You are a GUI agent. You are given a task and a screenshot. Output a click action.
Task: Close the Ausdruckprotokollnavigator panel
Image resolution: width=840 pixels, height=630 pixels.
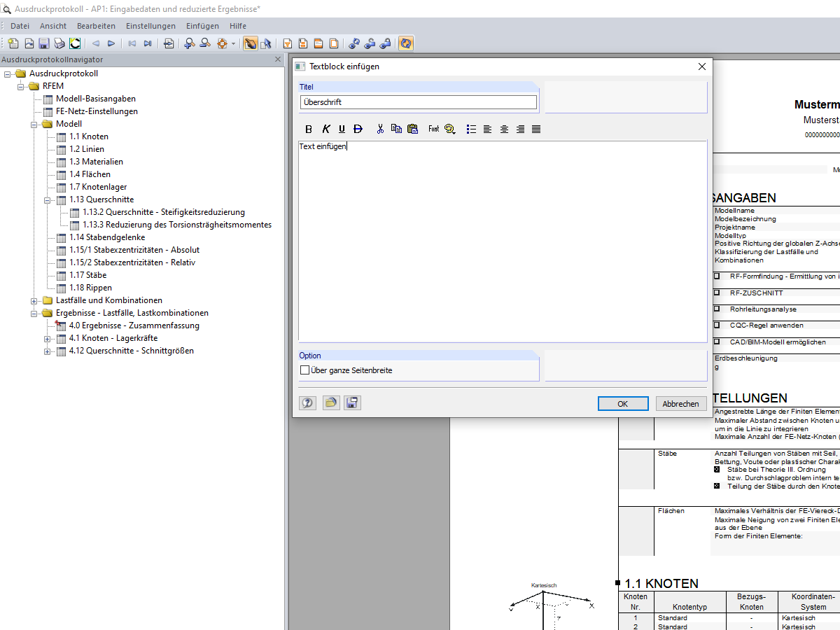pyautogui.click(x=277, y=60)
